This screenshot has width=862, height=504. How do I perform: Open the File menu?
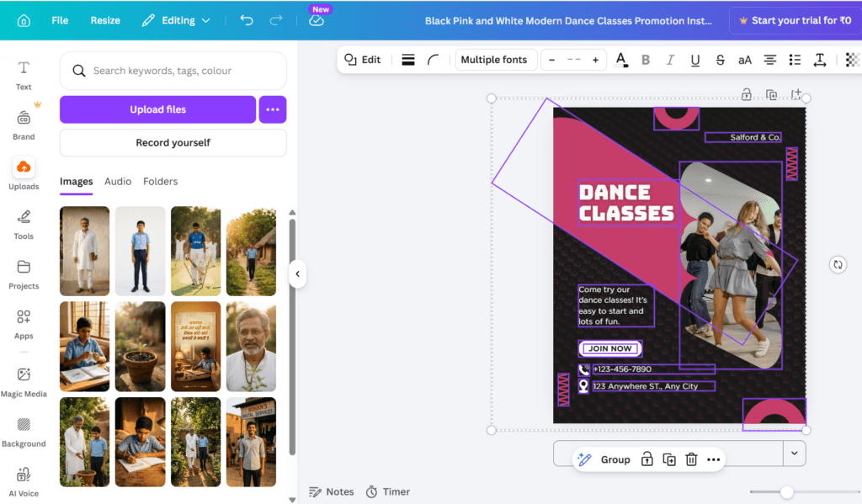pyautogui.click(x=60, y=20)
